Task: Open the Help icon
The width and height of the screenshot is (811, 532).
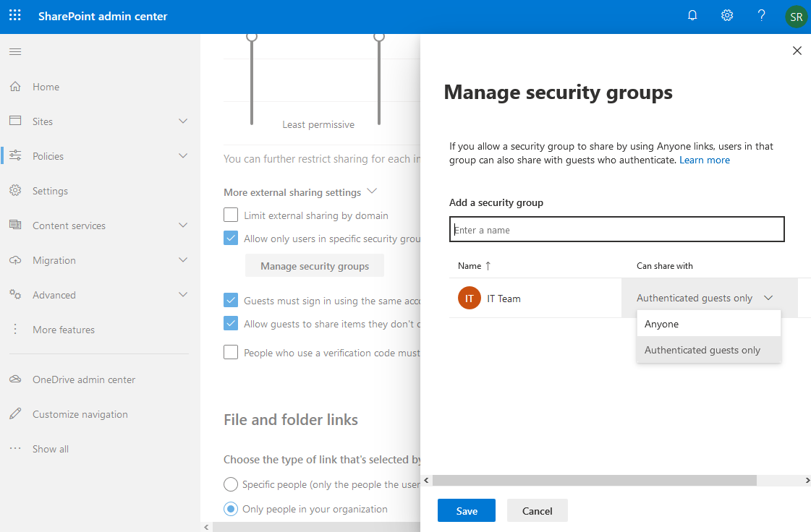Action: 762,14
